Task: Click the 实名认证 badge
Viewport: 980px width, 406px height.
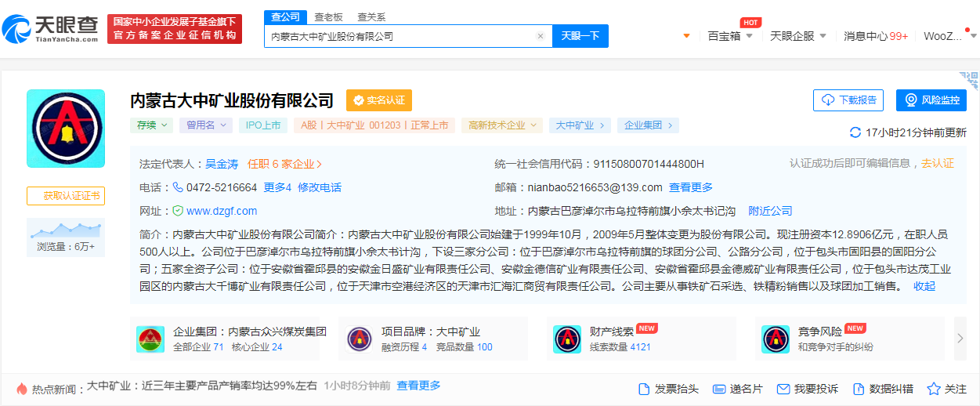Action: point(379,100)
